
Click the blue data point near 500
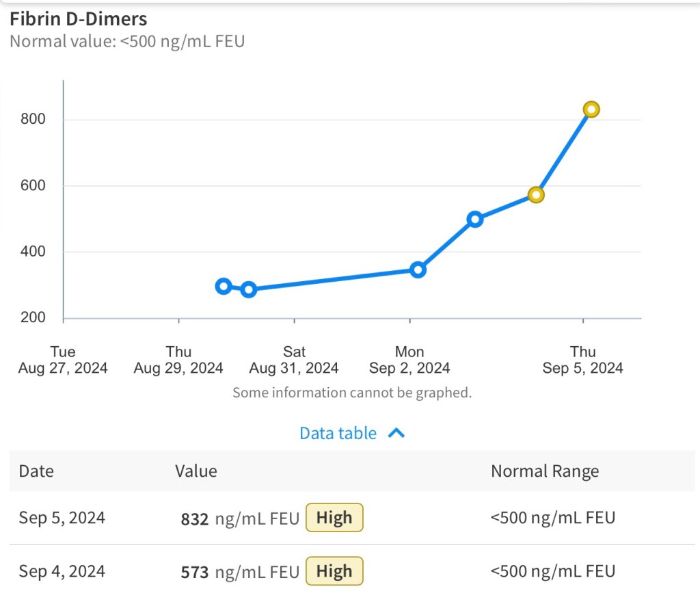tap(475, 220)
